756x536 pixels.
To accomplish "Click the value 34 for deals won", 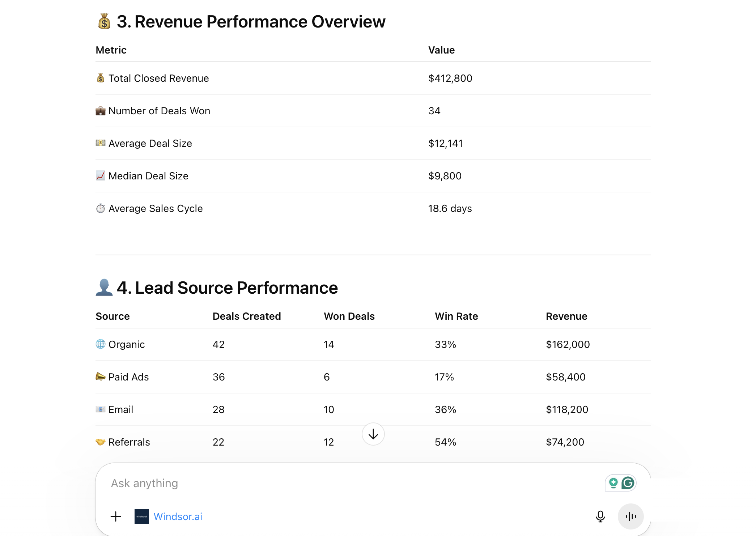I will (434, 111).
